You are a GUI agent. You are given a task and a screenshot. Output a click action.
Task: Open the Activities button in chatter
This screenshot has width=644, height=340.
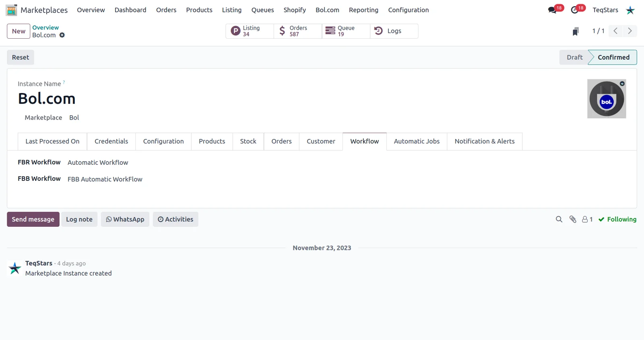coord(175,220)
